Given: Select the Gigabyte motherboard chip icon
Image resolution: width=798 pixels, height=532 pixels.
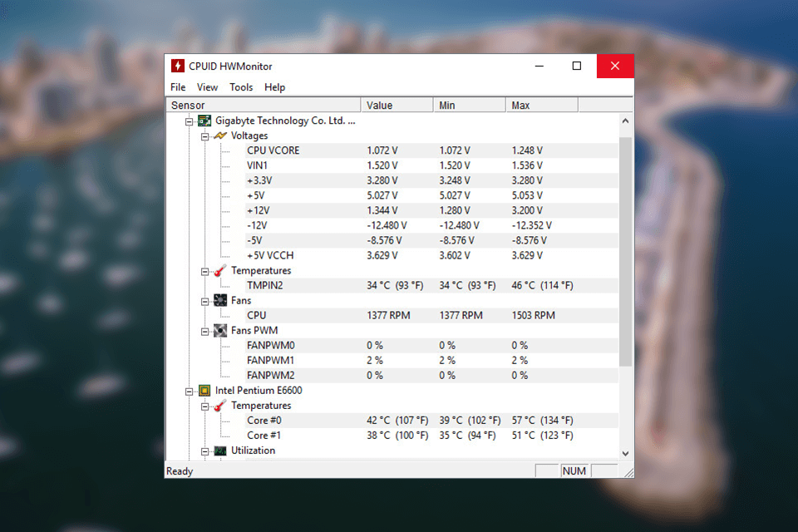Looking at the screenshot, I should tap(204, 121).
